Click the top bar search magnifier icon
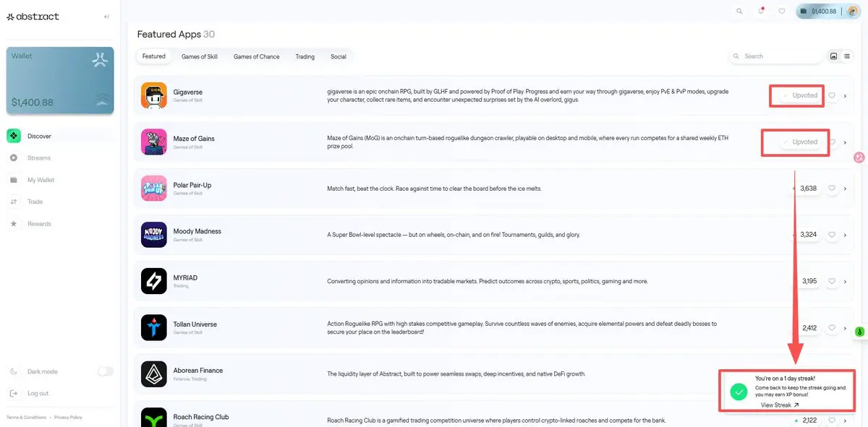868x427 pixels. (739, 11)
